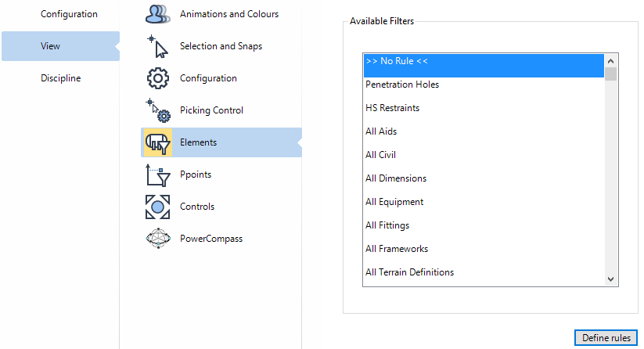The height and width of the screenshot is (349, 644).
Task: Switch to the Discipline tab
Action: point(60,78)
